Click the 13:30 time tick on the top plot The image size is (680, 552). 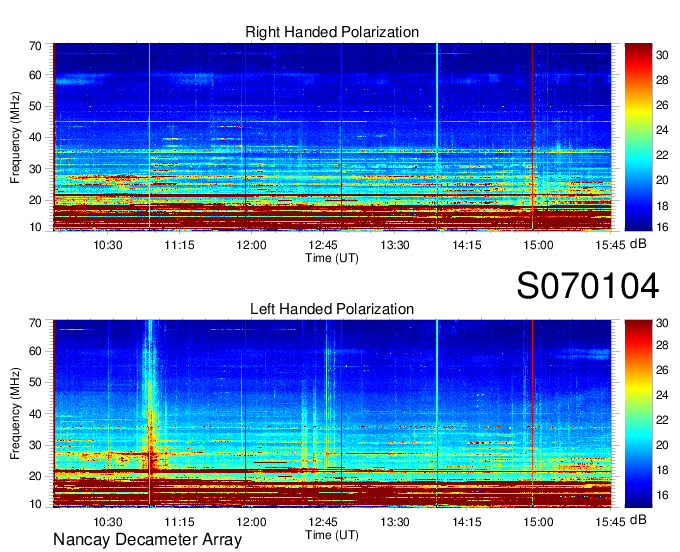(395, 245)
